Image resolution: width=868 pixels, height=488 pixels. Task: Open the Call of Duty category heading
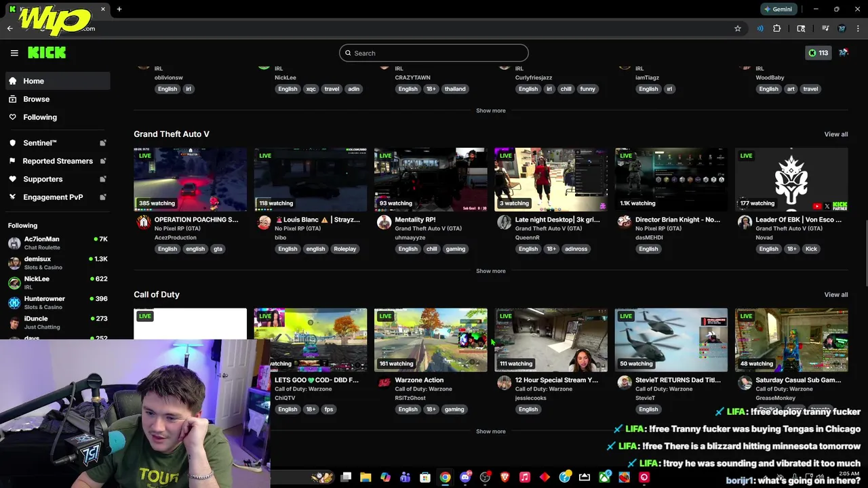click(157, 294)
